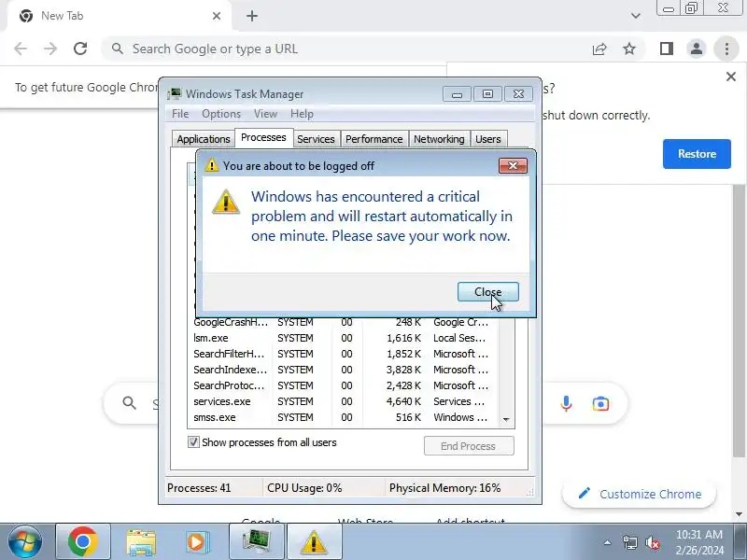
Task: Click Chrome icon in taskbar
Action: (83, 542)
